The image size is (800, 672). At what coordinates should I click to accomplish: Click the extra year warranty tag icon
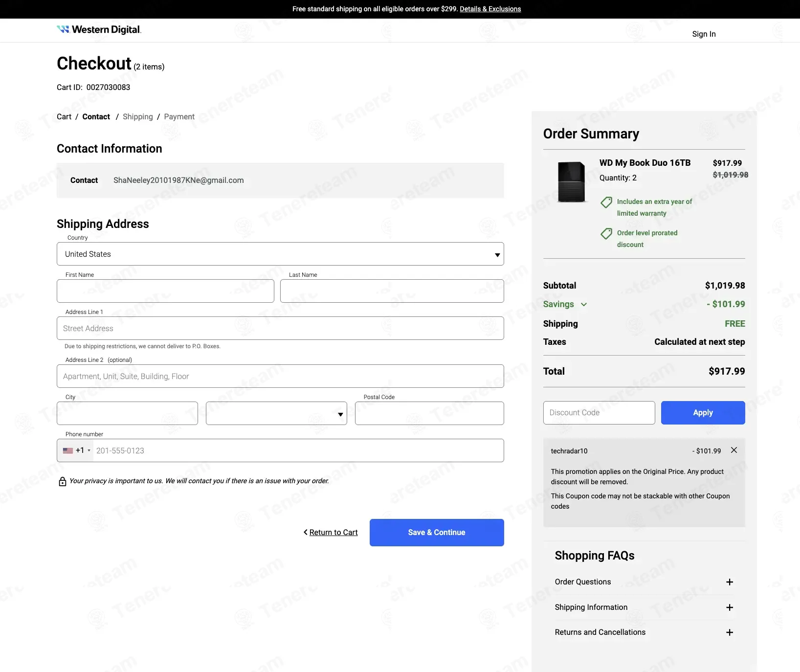tap(606, 202)
